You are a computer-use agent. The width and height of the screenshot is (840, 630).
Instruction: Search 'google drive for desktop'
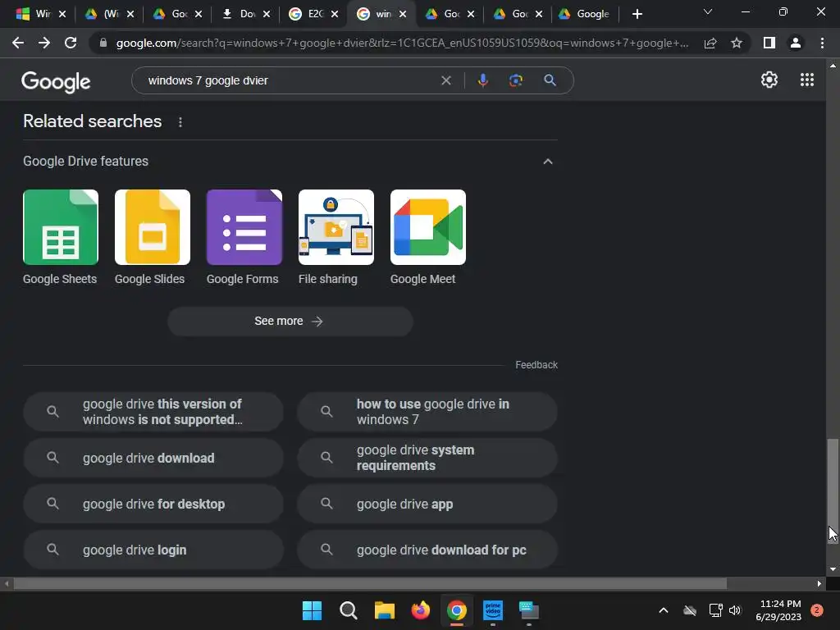point(153,504)
